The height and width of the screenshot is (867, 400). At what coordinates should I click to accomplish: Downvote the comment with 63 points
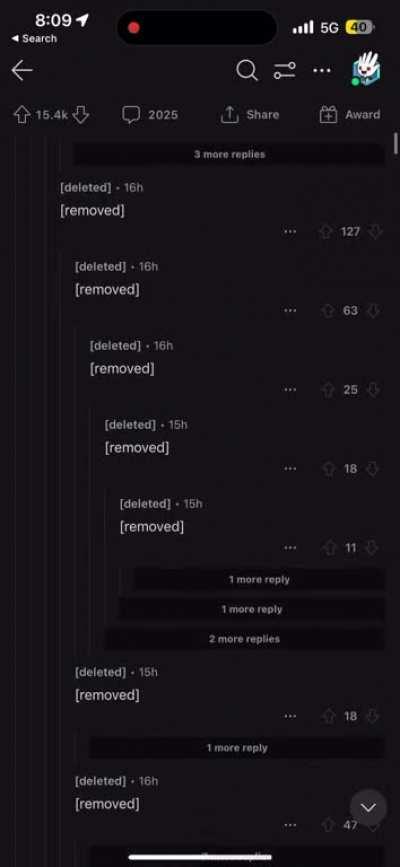[373, 311]
